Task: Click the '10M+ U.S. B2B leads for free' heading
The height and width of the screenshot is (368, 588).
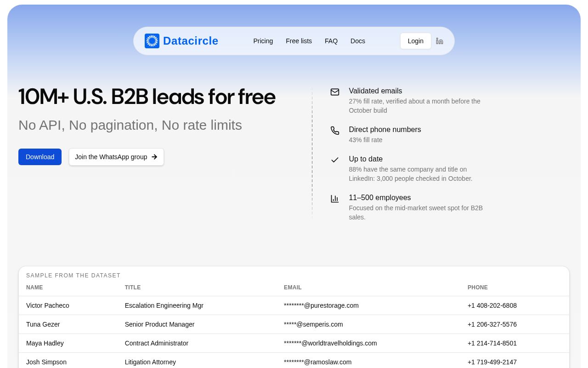Action: 147,97
